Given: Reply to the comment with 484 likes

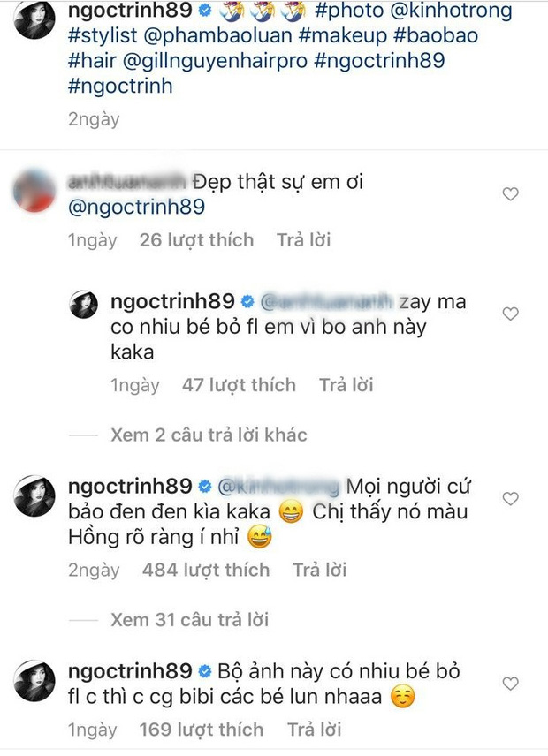Looking at the screenshot, I should pos(319,570).
